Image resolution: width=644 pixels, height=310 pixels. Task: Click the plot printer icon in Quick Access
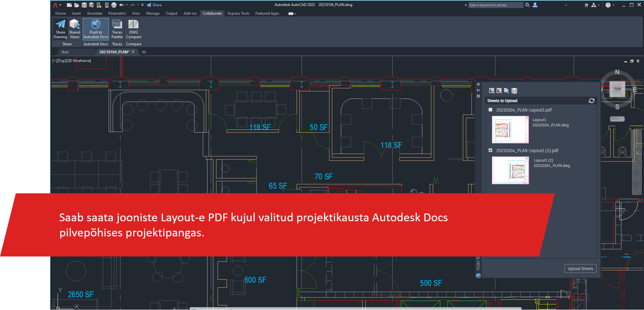coord(114,5)
